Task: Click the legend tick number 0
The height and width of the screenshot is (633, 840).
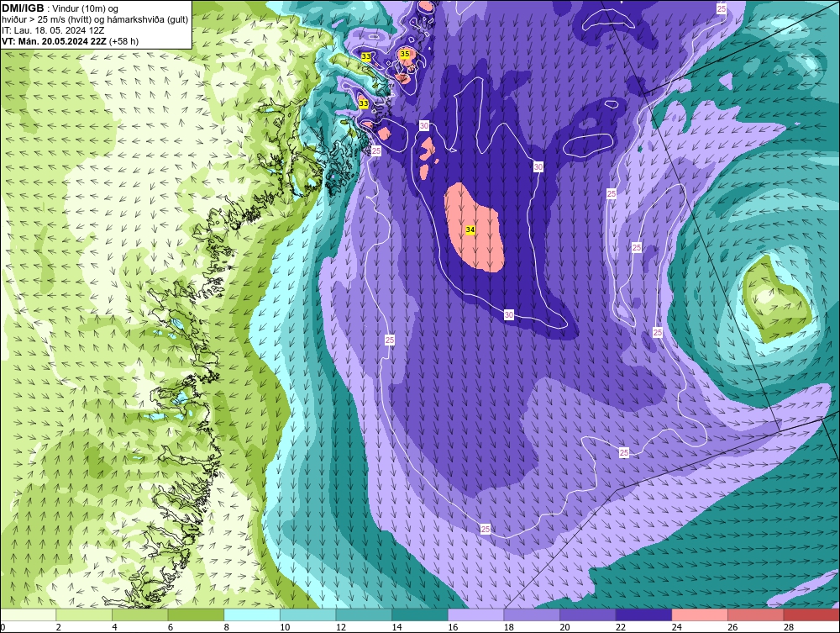Action: click(x=3, y=627)
